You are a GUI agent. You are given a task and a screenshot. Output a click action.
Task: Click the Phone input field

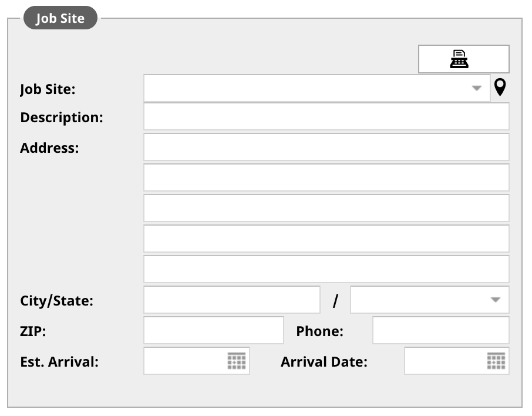(441, 330)
